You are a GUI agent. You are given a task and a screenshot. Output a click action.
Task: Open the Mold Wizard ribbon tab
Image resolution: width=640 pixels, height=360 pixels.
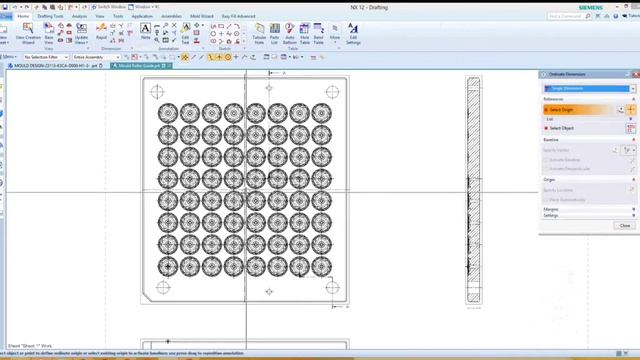(202, 16)
